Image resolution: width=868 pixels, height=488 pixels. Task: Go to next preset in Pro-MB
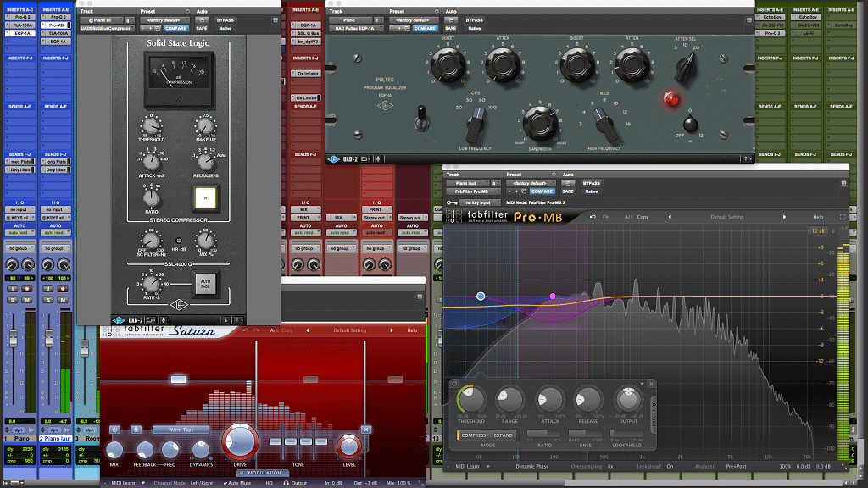pos(784,217)
